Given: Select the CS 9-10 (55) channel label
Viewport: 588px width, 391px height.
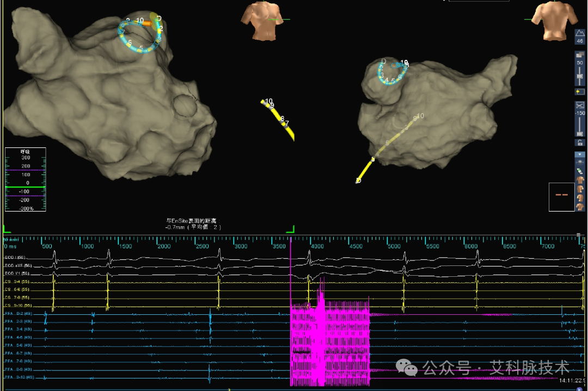Looking at the screenshot, I should [17, 306].
